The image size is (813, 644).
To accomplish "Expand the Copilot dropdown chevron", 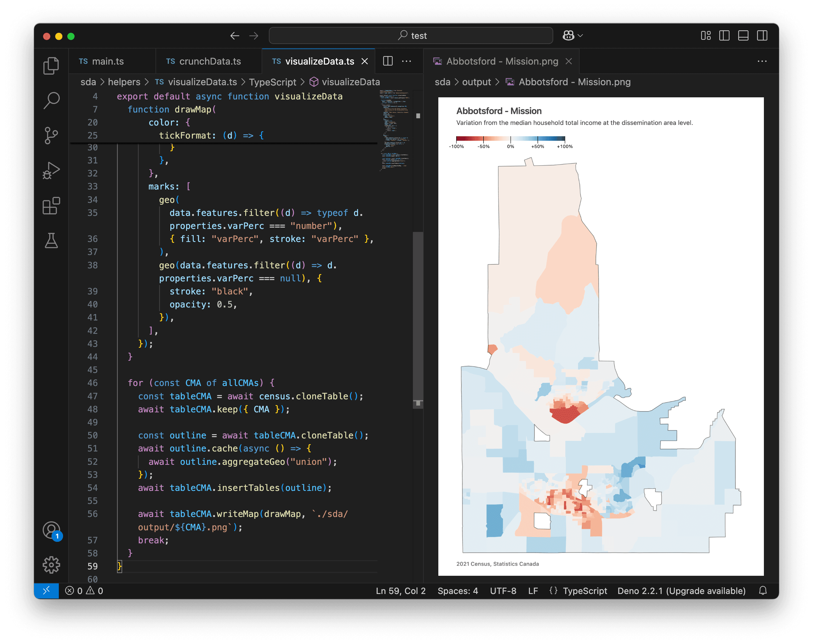I will click(x=580, y=35).
